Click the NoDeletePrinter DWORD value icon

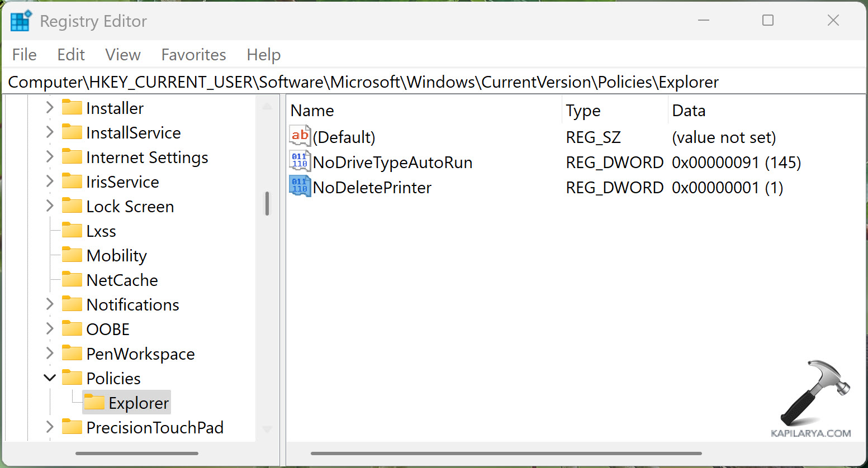[x=300, y=186]
